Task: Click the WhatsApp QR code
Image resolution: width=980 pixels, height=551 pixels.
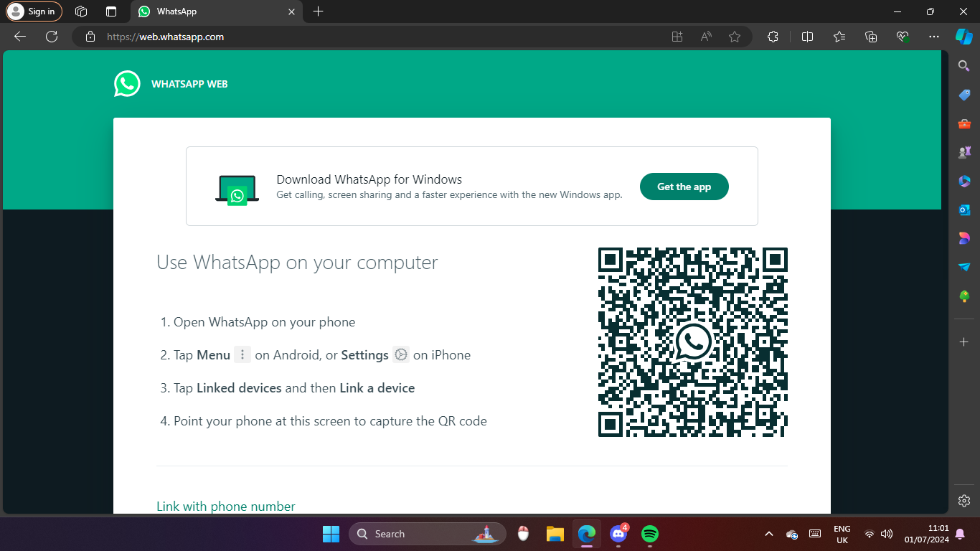Action: [693, 342]
